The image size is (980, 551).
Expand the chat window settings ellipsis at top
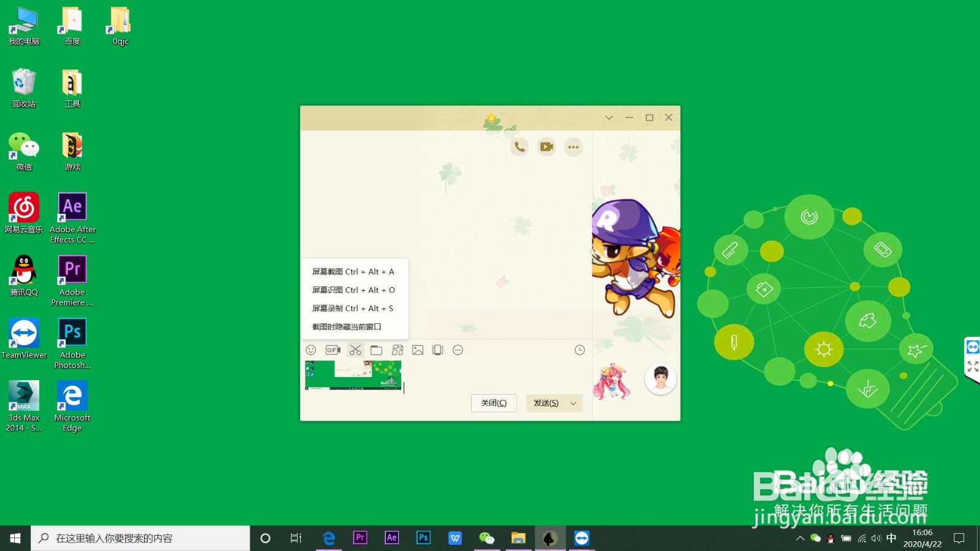(573, 147)
